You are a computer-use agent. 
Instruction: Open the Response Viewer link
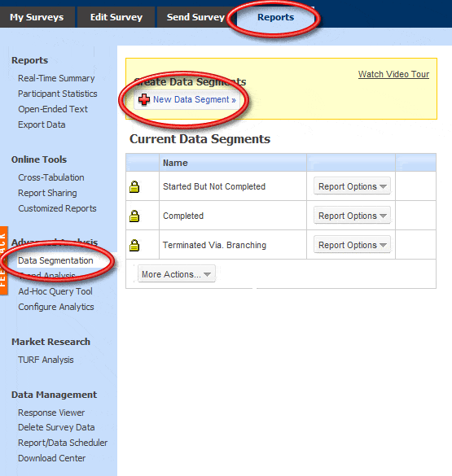pos(51,413)
